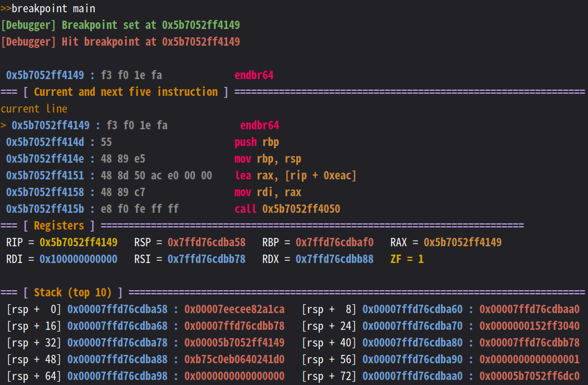This screenshot has width=588, height=385.
Task: Click stack value 0x0000000000000001
Action: pos(530,359)
